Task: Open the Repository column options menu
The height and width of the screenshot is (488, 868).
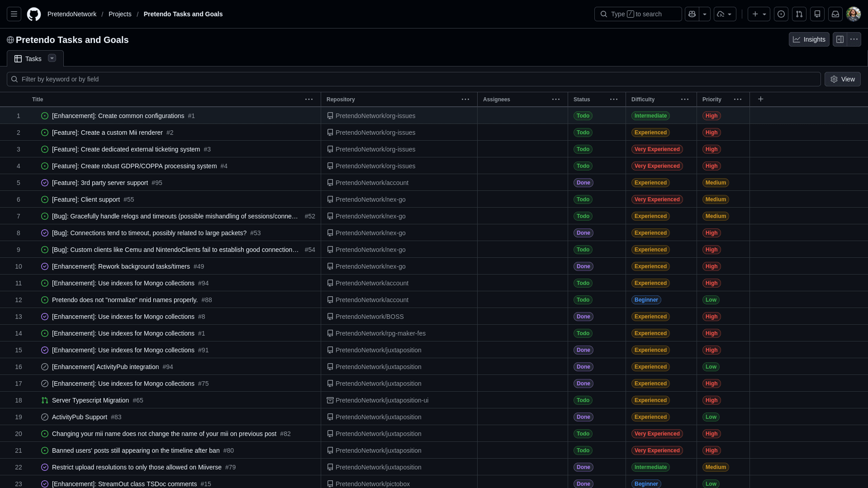Action: [465, 99]
